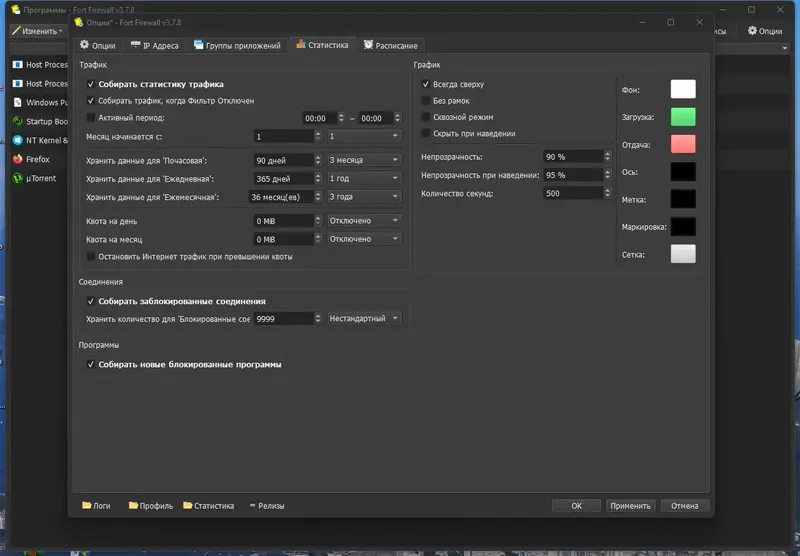
Task: Pick the Отдача red color swatch
Action: (x=683, y=144)
